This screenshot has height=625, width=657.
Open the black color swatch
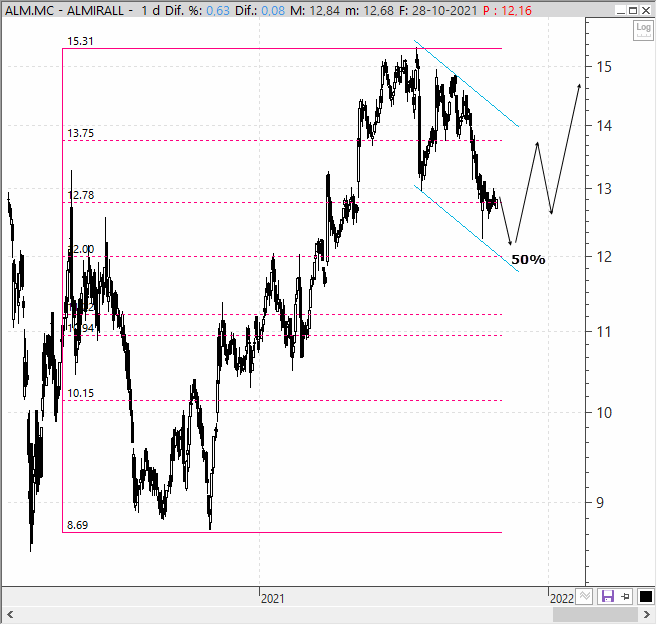click(645, 596)
